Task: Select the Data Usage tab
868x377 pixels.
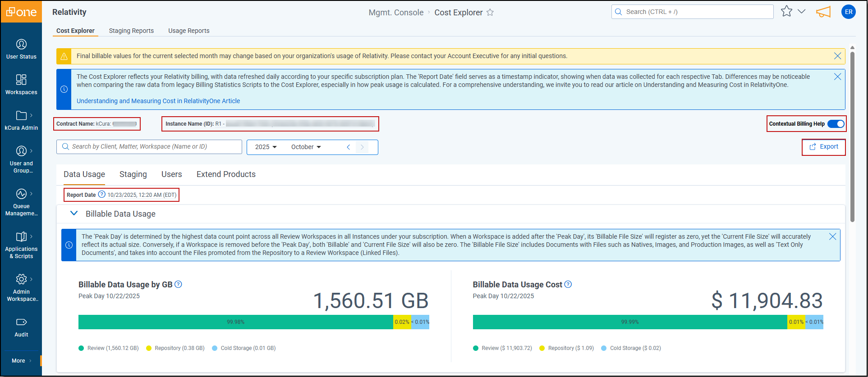Action: coord(84,174)
